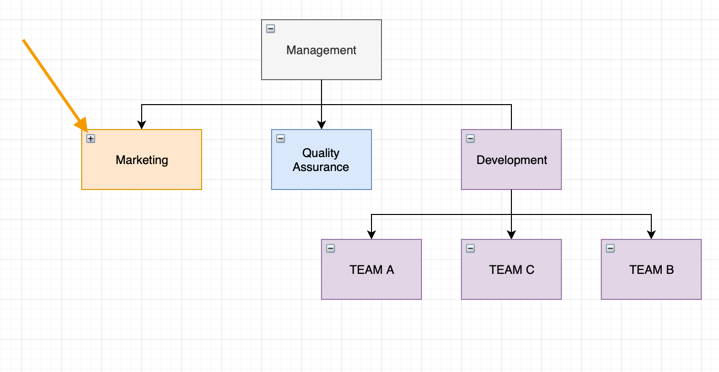Collapse TEAM A using its minus icon
The height and width of the screenshot is (372, 719).
pyautogui.click(x=330, y=249)
